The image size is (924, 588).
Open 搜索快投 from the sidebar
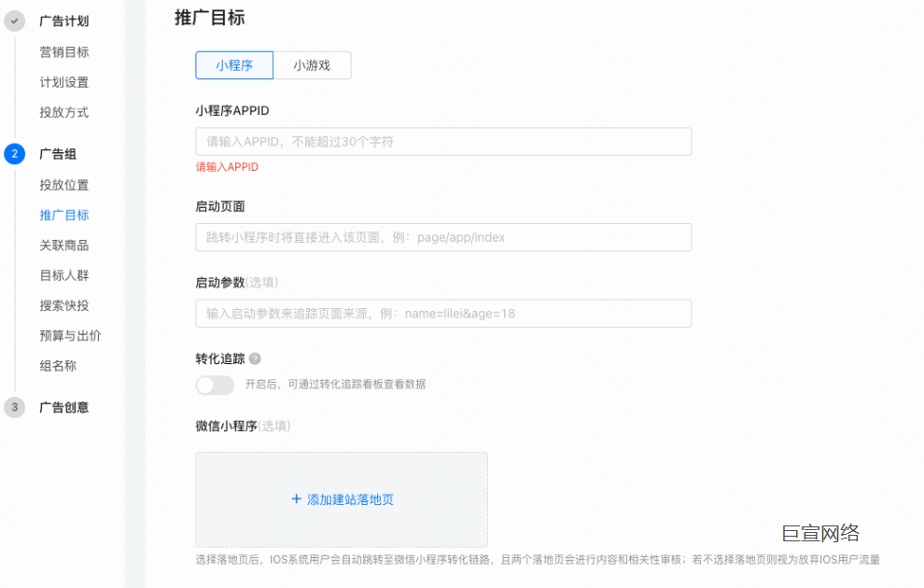(x=63, y=305)
